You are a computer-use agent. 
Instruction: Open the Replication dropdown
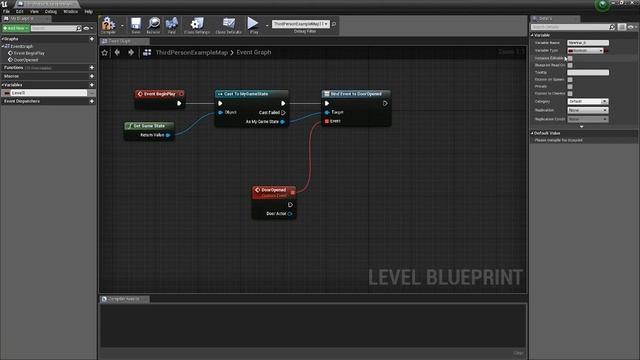588,110
